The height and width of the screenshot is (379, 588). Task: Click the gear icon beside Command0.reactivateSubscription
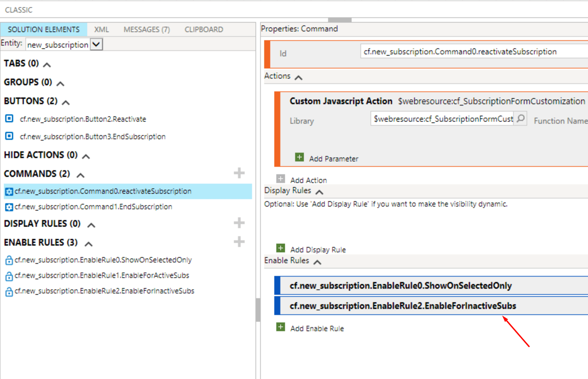9,191
